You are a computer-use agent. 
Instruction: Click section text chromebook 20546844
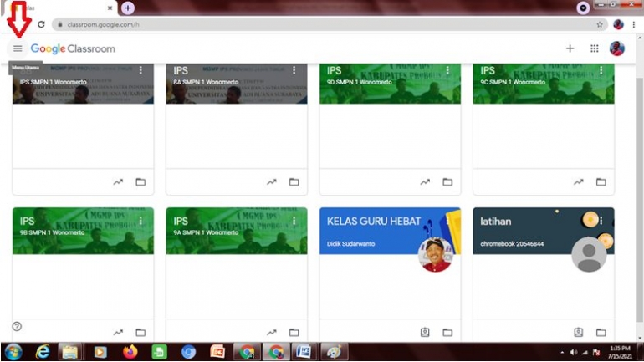512,244
